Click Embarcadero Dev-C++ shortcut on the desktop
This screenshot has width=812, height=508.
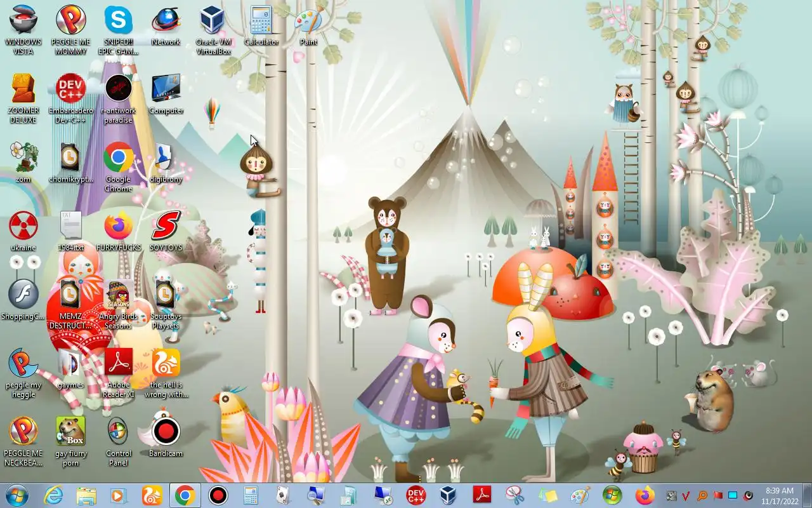71,98
